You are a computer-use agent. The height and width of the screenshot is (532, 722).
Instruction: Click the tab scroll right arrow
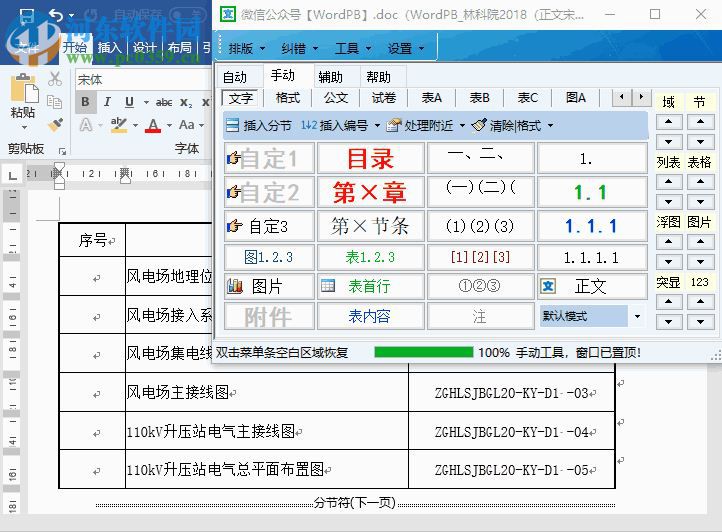point(640,97)
